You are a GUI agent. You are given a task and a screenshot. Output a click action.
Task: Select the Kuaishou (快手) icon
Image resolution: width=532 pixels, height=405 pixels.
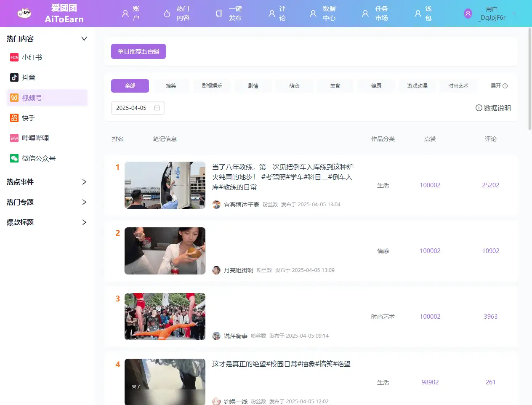click(14, 118)
